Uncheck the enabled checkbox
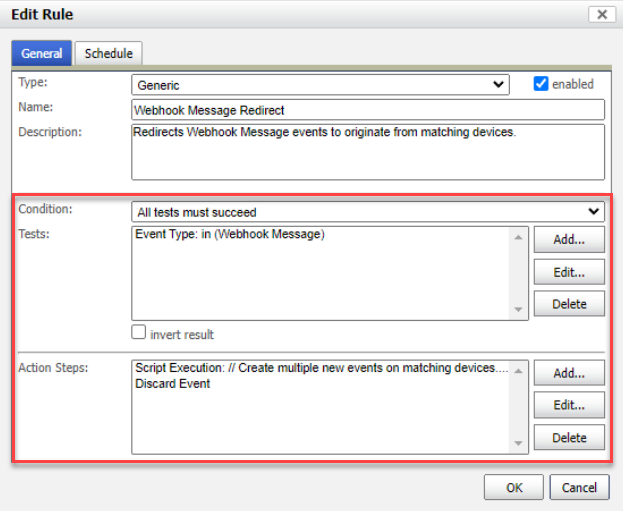This screenshot has width=623, height=511. pyautogui.click(x=541, y=84)
